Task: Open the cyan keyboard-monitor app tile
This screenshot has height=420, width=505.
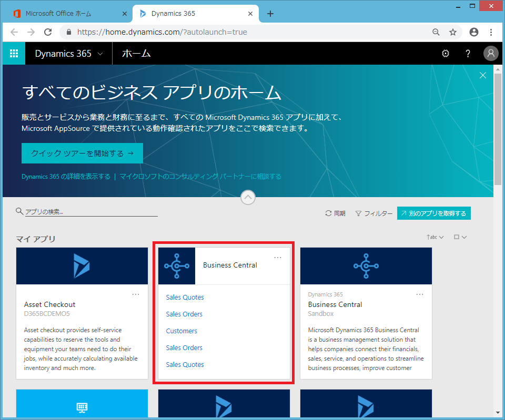Action: (82, 404)
